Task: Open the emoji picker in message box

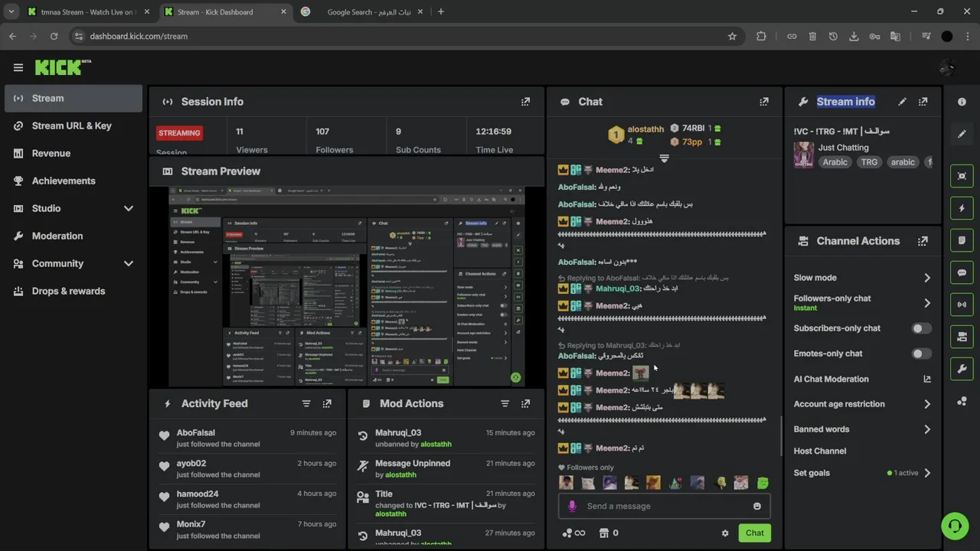Action: (757, 506)
